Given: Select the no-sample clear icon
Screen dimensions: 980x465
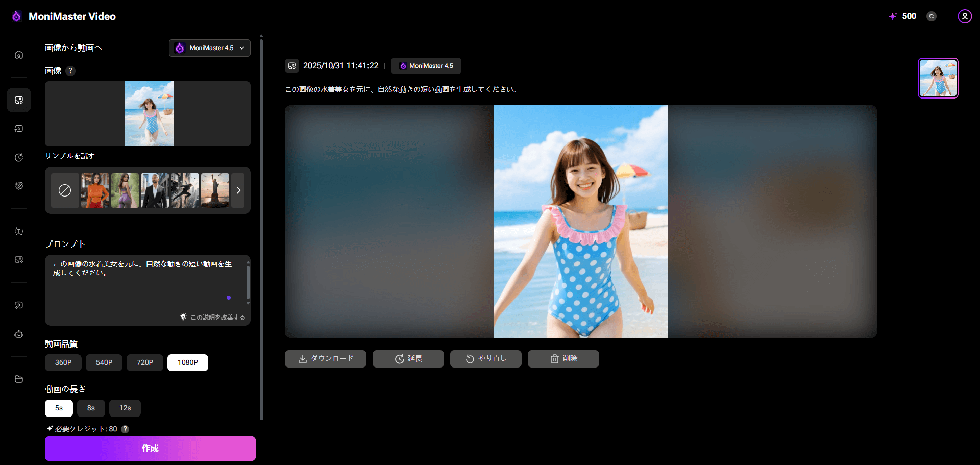Looking at the screenshot, I should pos(65,190).
